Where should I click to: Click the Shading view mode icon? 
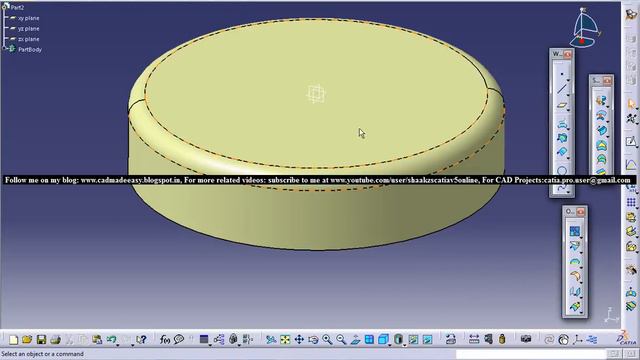pos(398,340)
